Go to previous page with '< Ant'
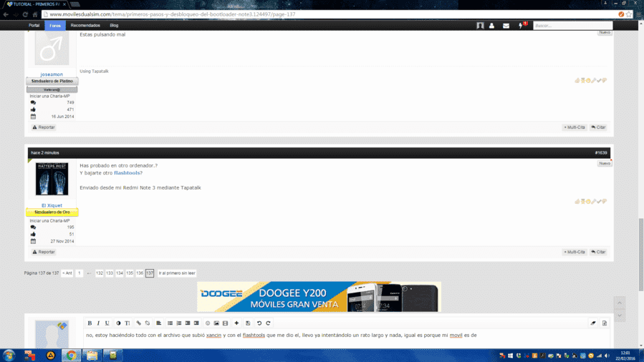This screenshot has height=362, width=644. (67, 273)
